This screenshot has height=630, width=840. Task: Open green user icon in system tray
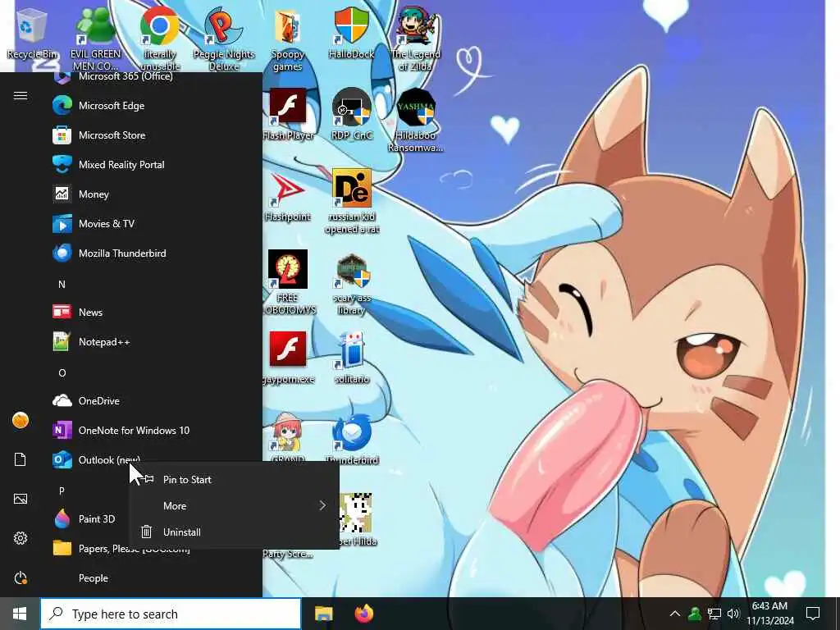(695, 614)
